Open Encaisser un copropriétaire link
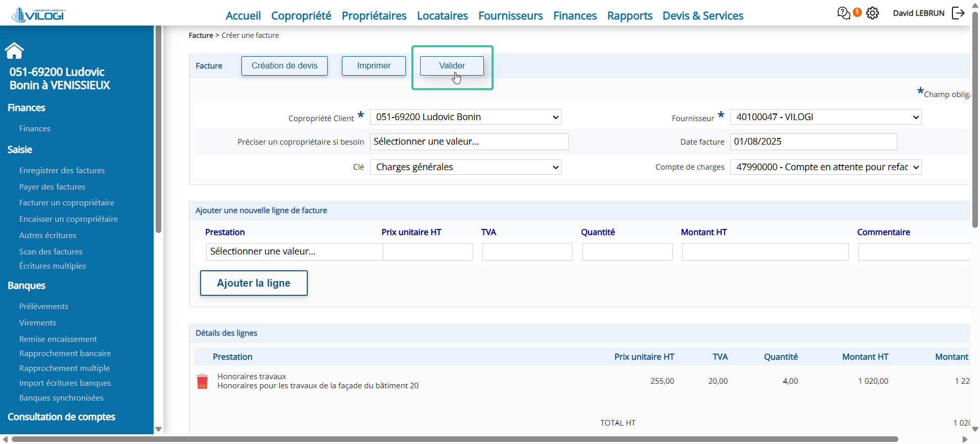 click(x=68, y=219)
